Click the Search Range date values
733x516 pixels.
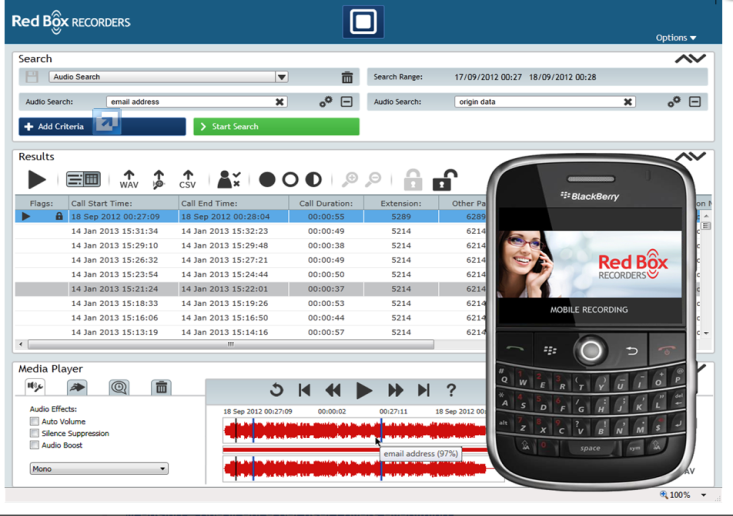tap(525, 77)
